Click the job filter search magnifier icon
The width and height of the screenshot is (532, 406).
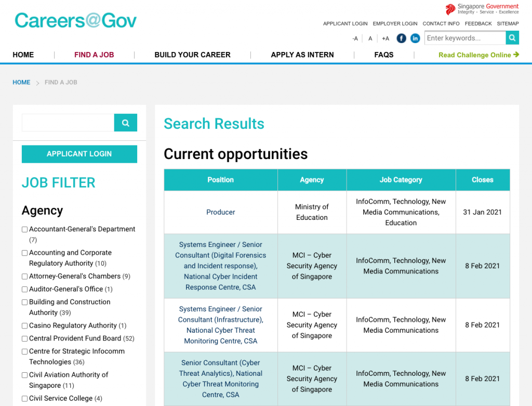pos(125,123)
